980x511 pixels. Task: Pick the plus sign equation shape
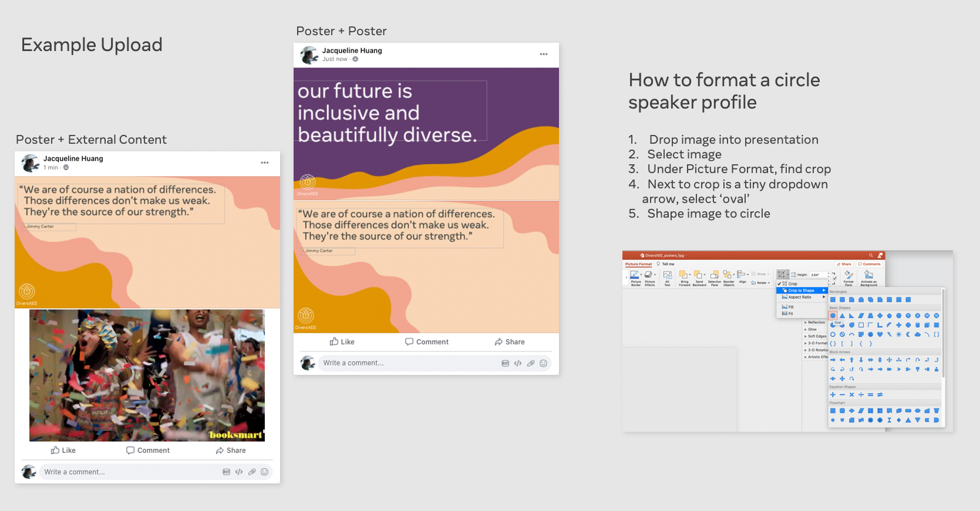[833, 395]
